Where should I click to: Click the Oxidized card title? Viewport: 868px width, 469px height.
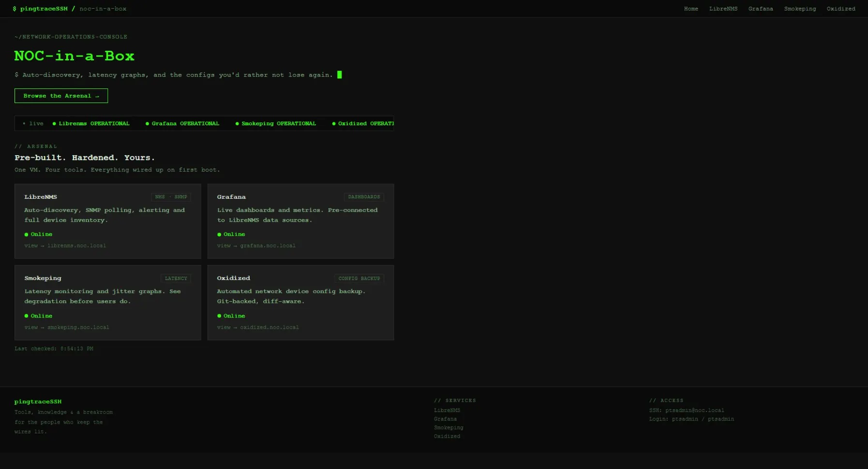233,278
